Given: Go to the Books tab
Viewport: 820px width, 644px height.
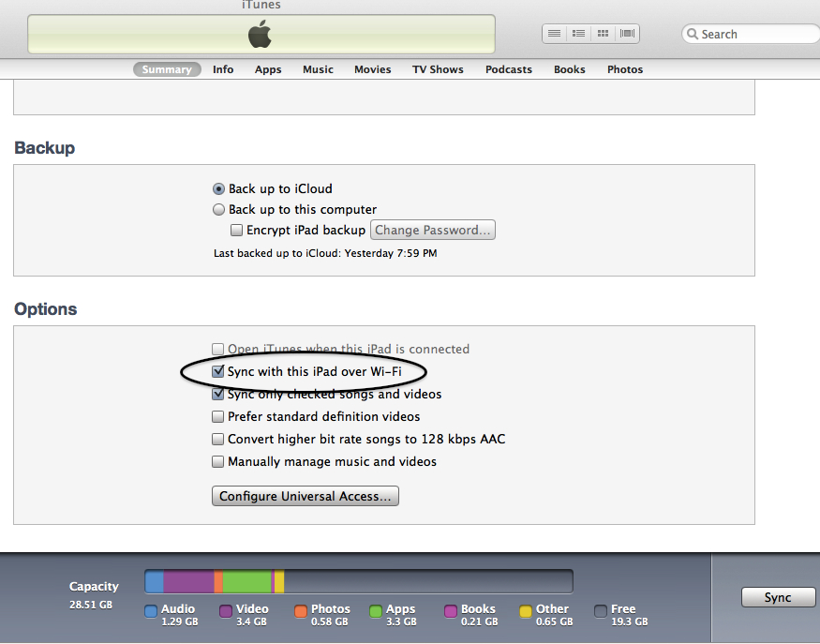Looking at the screenshot, I should coord(570,69).
